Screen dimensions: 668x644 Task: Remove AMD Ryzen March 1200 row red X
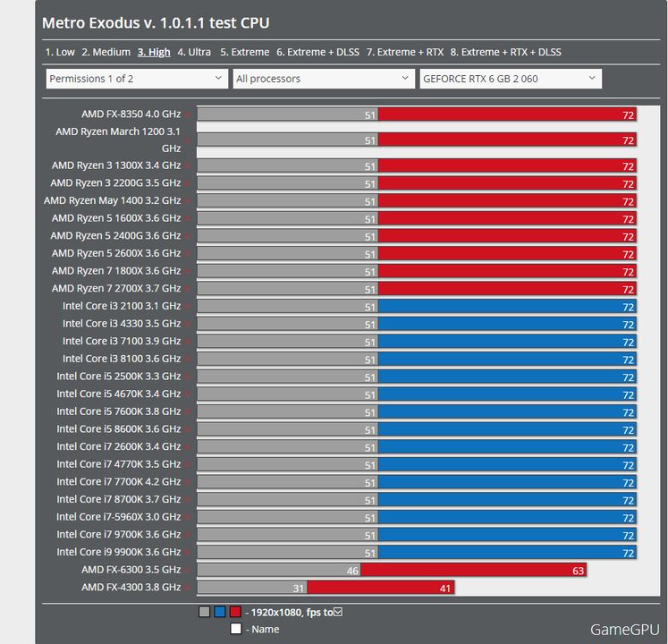click(x=188, y=140)
